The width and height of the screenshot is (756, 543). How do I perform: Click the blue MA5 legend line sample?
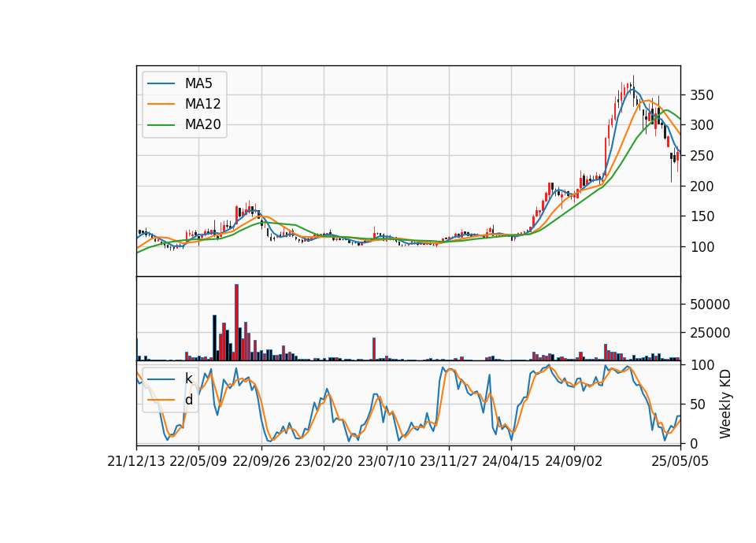click(161, 83)
